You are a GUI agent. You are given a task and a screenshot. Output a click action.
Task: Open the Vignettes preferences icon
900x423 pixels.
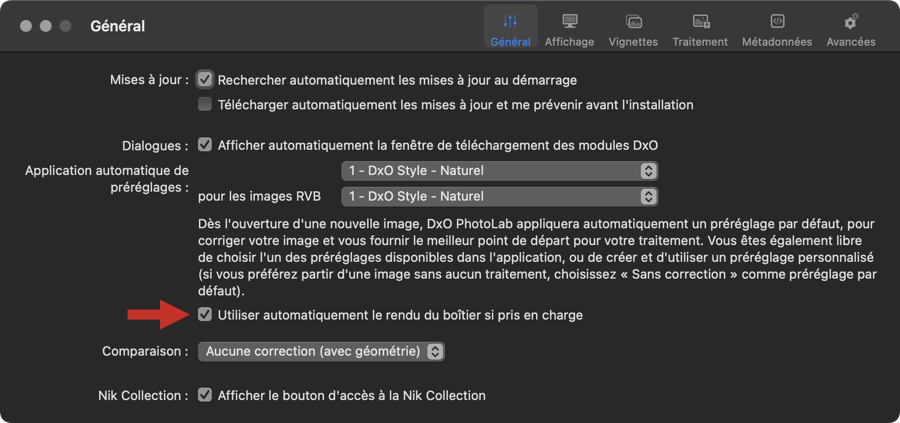point(633,21)
